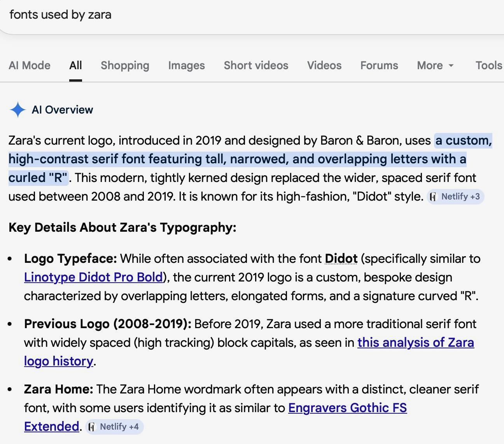504x444 pixels.
Task: Switch to the AI Mode tab
Action: 30,65
